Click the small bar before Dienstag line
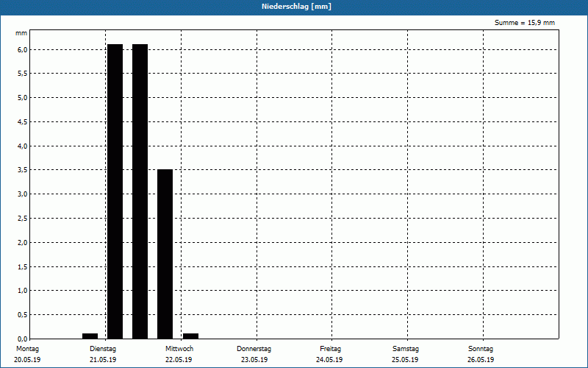Screen dimensions: 588x368 tap(90, 336)
